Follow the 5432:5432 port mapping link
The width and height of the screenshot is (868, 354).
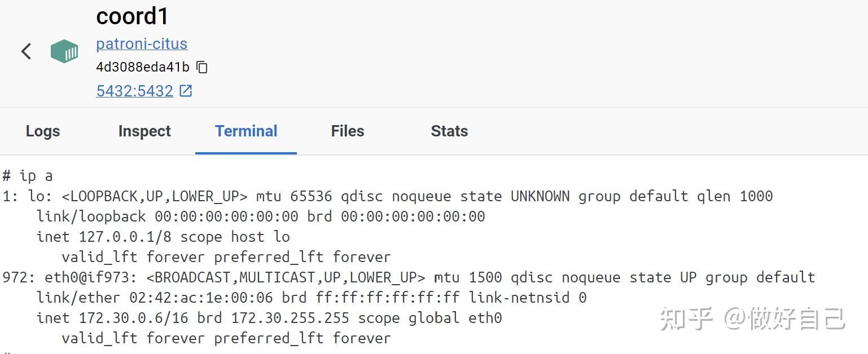pos(134,90)
